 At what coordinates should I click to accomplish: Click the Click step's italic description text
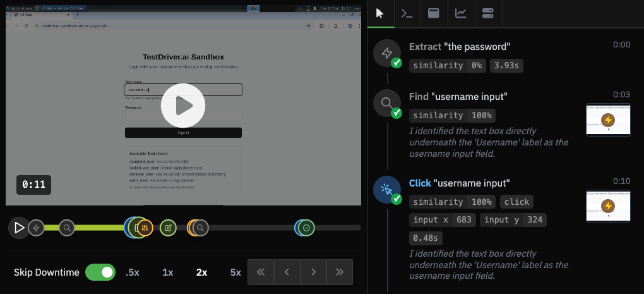point(489,265)
